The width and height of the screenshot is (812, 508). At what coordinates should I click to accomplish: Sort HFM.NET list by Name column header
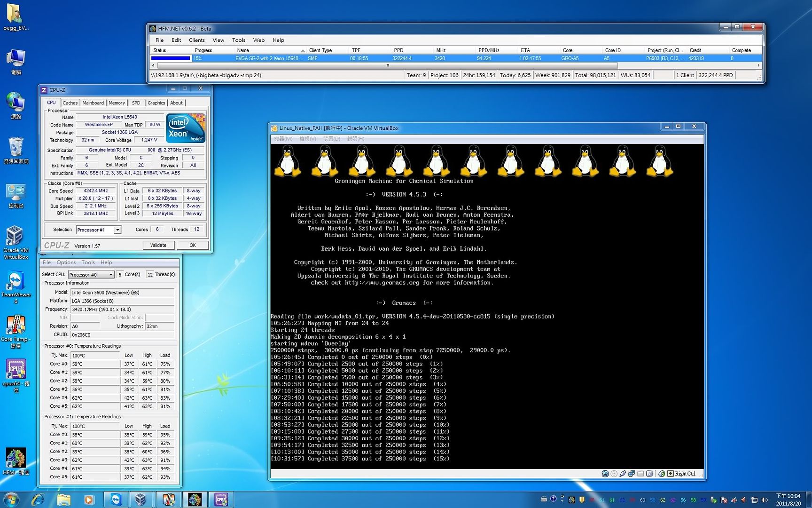270,50
